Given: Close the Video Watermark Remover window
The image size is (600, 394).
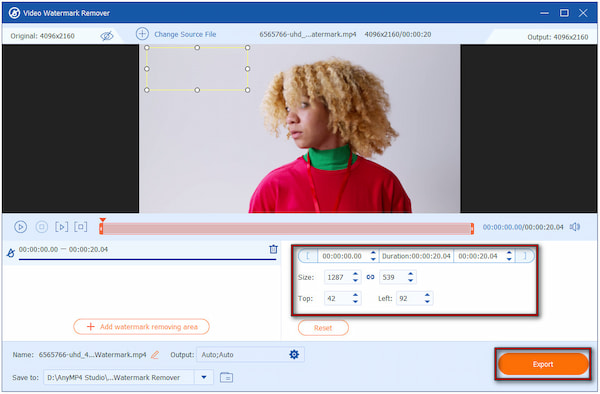Looking at the screenshot, I should click(583, 13).
